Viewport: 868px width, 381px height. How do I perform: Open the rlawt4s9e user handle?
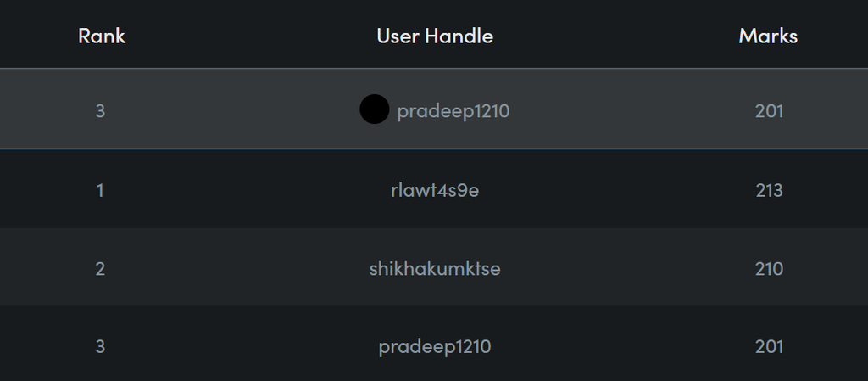[435, 190]
